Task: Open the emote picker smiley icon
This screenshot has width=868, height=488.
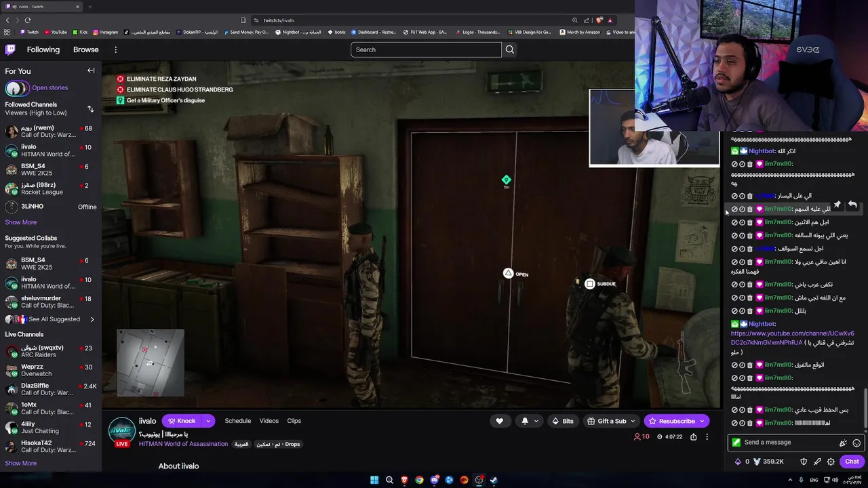Action: click(856, 443)
